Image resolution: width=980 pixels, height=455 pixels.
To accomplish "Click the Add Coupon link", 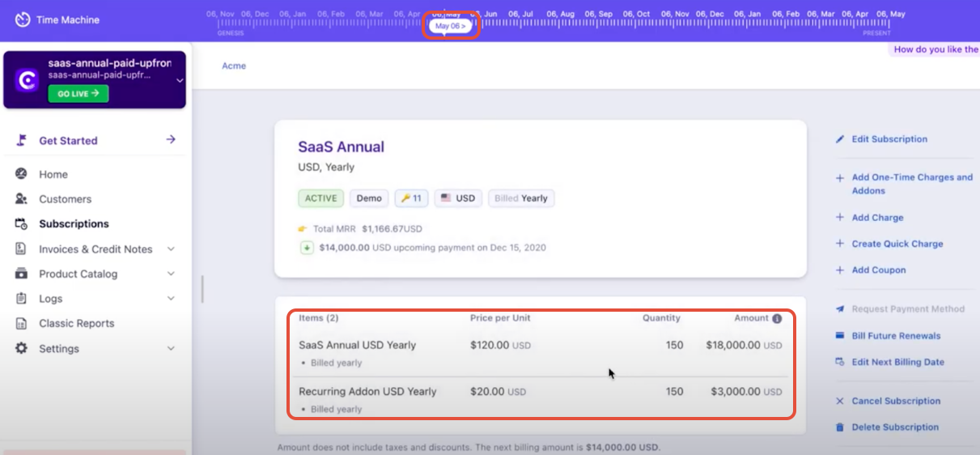I will click(x=879, y=270).
